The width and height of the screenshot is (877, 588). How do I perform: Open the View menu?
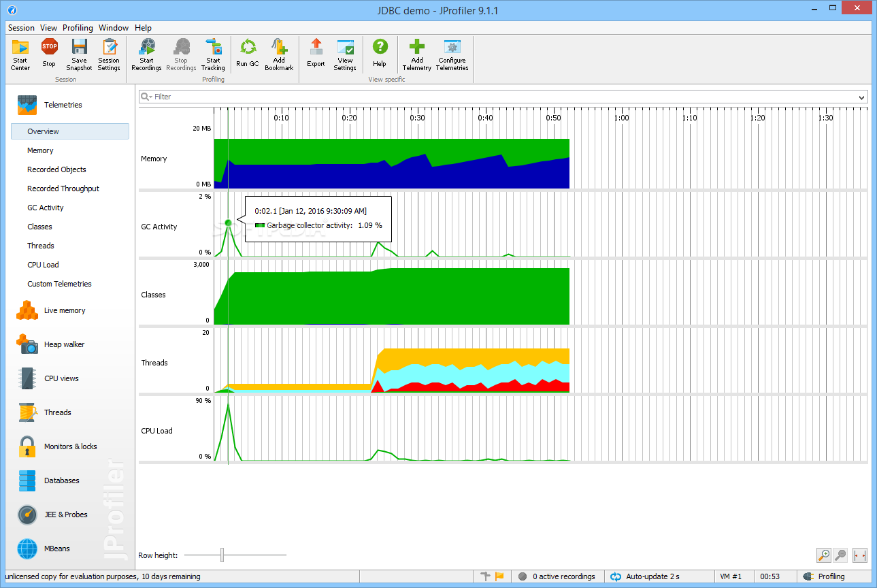[48, 28]
